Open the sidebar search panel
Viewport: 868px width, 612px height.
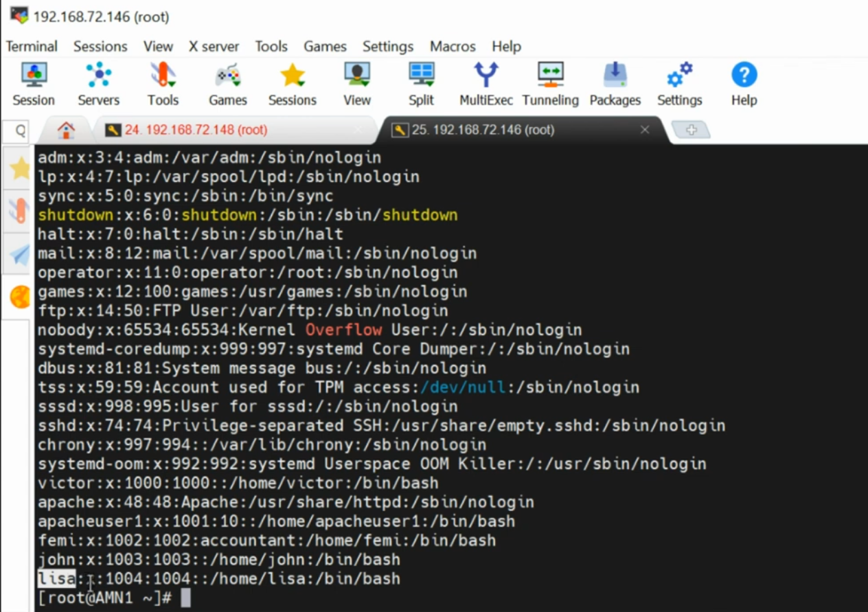18,131
